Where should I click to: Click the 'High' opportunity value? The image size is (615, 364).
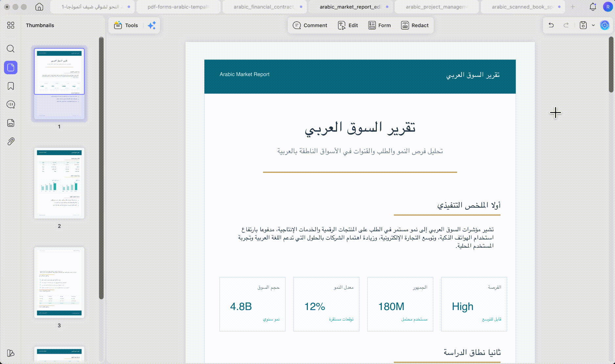[463, 307]
